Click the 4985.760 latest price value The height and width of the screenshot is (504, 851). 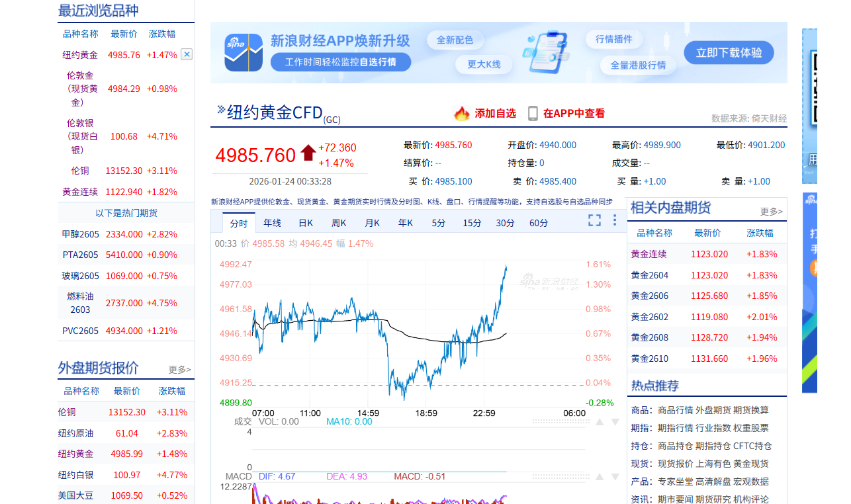(x=255, y=155)
